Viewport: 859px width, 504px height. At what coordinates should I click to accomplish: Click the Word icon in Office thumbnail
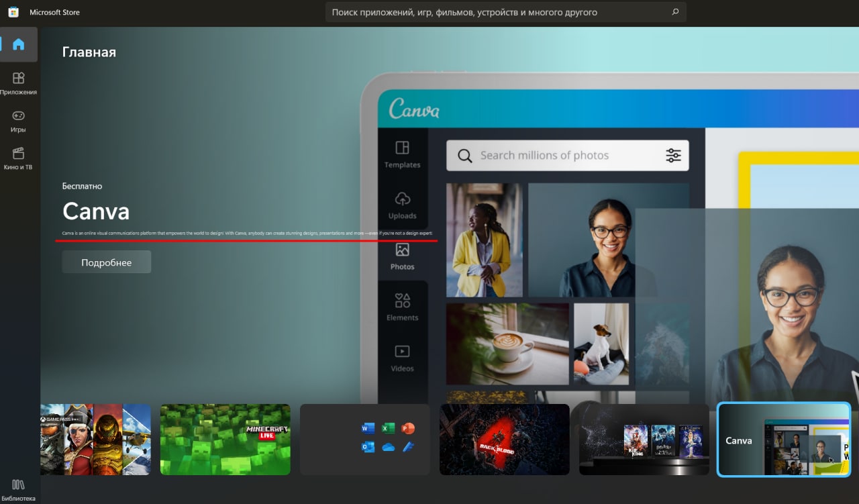coord(368,428)
